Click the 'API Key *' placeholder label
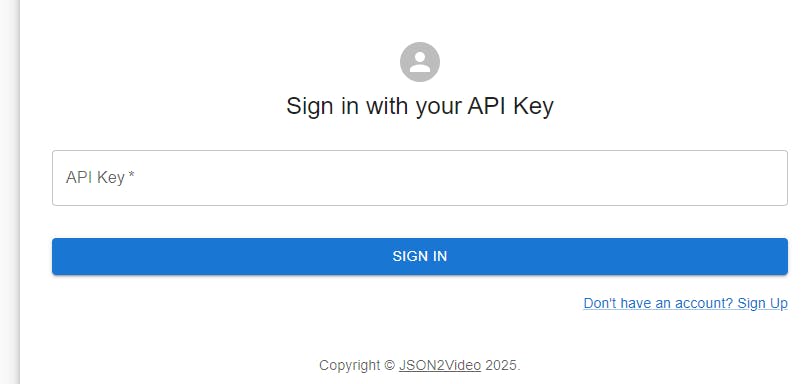Screen dimensions: 804x384 tap(100, 177)
